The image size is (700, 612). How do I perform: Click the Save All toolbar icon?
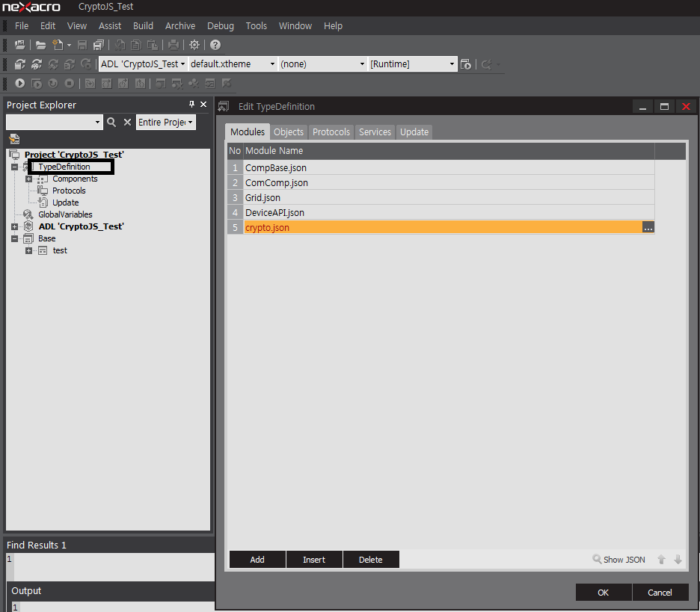click(99, 45)
